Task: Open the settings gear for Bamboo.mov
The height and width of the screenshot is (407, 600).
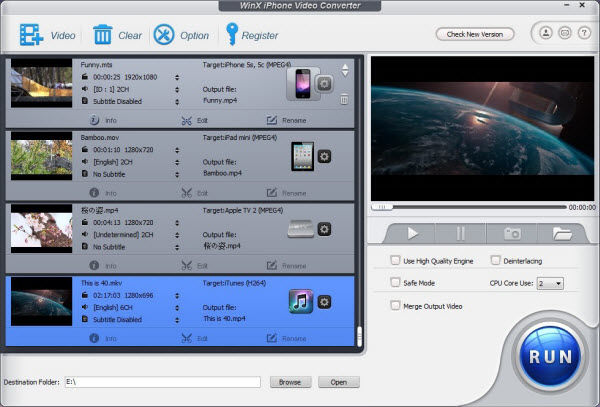Action: [x=324, y=156]
